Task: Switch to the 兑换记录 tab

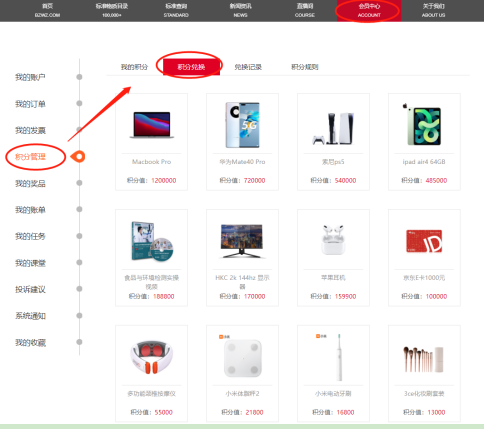Action: (248, 67)
